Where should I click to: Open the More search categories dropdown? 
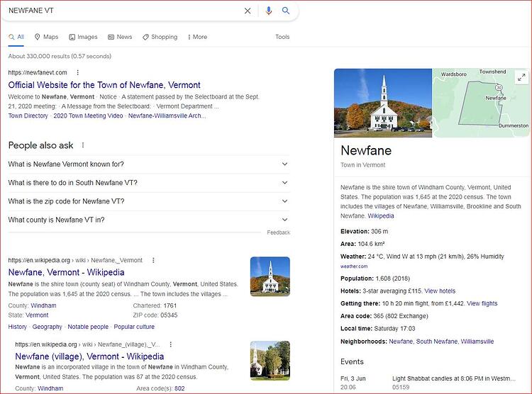point(197,37)
